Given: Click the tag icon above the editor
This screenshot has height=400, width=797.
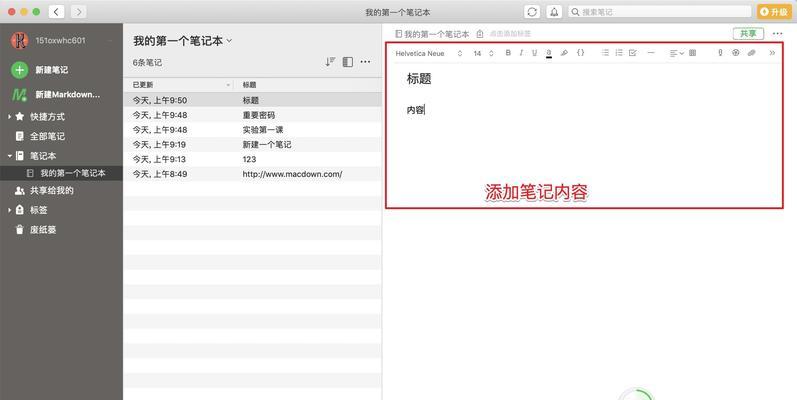Looking at the screenshot, I should 480,34.
